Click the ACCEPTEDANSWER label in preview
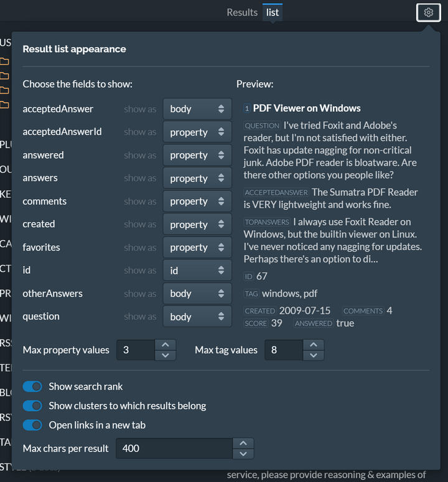 click(276, 192)
